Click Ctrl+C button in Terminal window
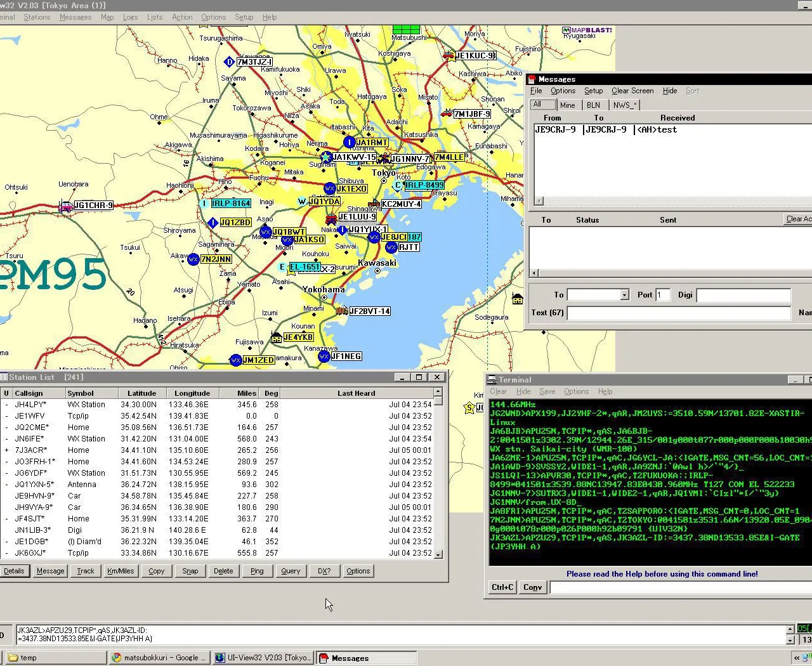Image resolution: width=812 pixels, height=666 pixels. click(x=502, y=587)
